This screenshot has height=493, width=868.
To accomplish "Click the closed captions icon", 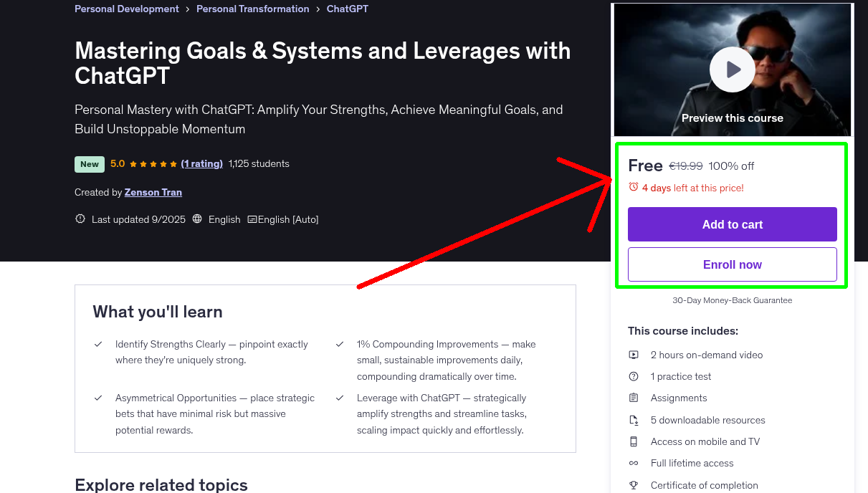I will point(252,219).
